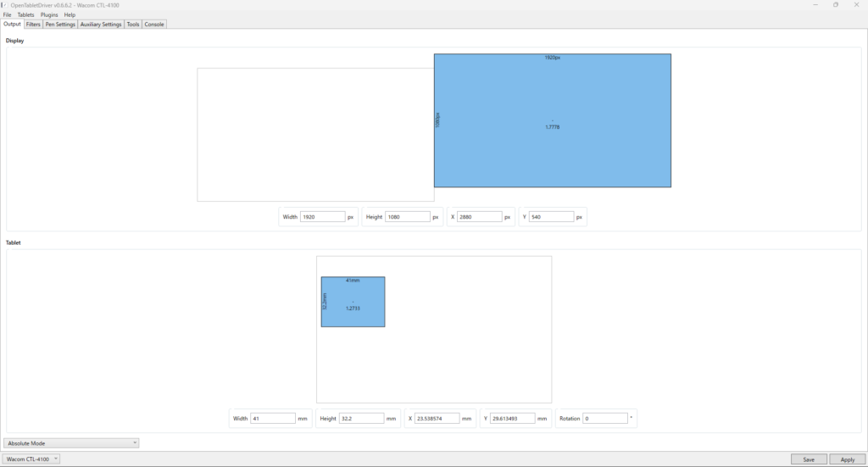Click the Apply button
This screenshot has width=868, height=467.
(848, 459)
